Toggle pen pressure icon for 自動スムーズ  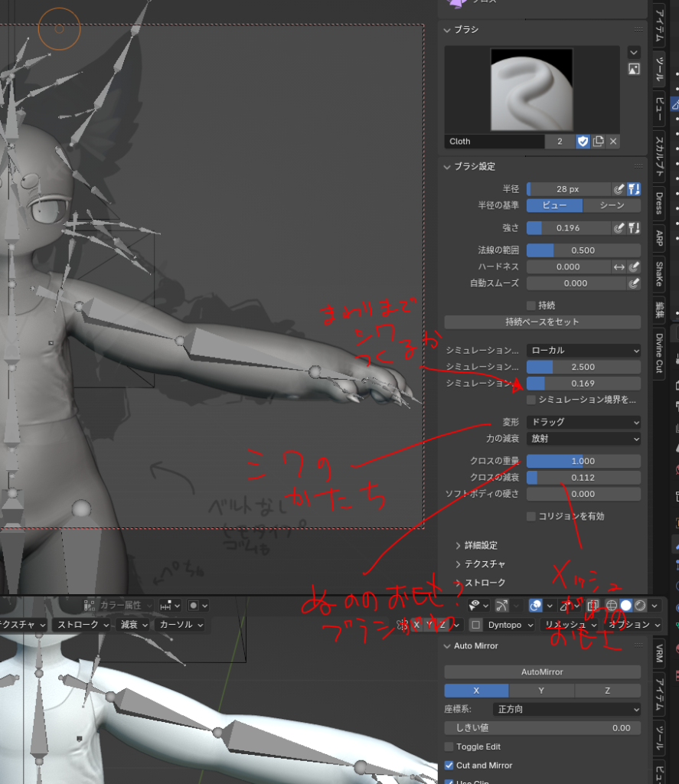click(634, 283)
